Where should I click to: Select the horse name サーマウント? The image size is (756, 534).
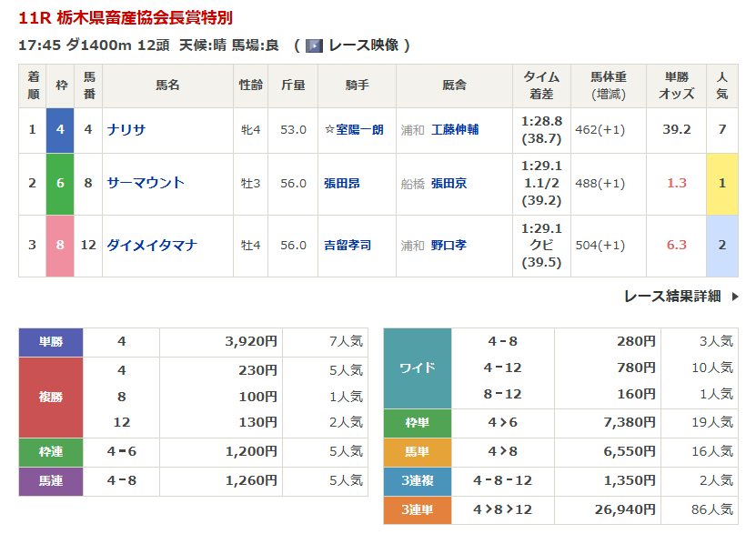click(x=146, y=183)
